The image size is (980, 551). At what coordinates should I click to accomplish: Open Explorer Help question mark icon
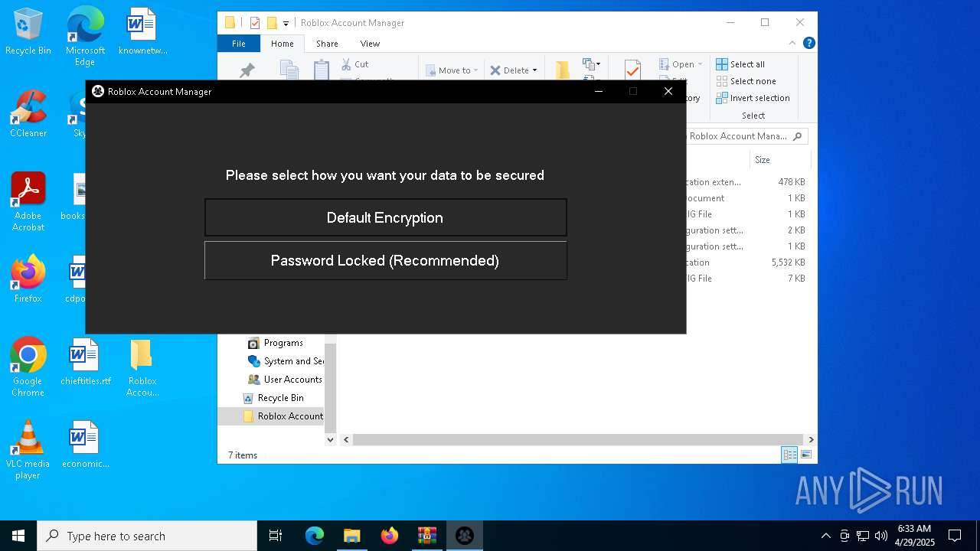click(808, 44)
